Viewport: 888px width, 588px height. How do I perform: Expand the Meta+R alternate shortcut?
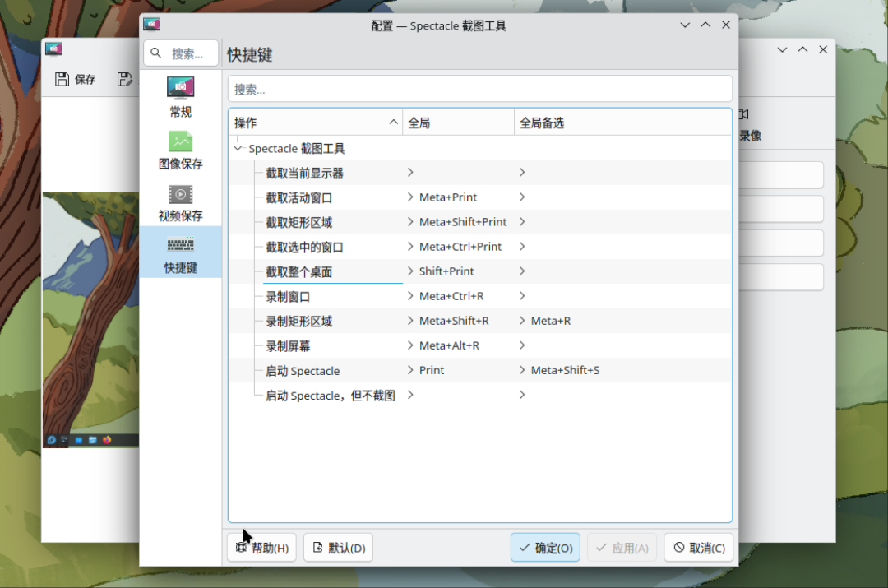[522, 321]
